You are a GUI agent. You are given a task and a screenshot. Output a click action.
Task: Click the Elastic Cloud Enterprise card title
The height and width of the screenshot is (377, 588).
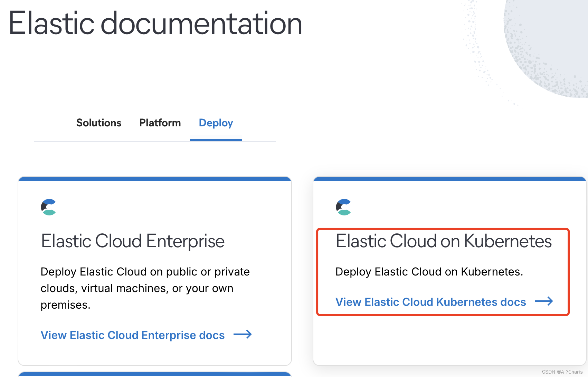[133, 241]
